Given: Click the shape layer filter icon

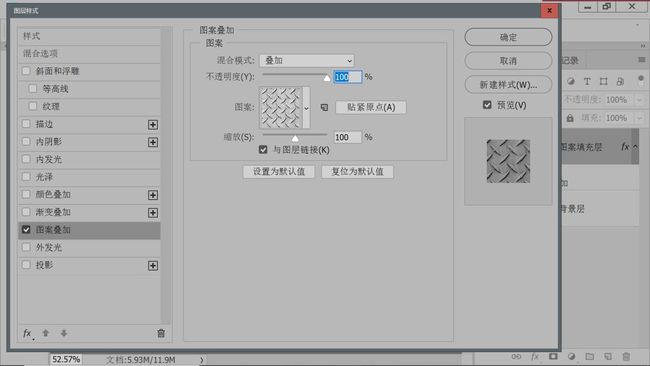Looking at the screenshot, I should [604, 81].
